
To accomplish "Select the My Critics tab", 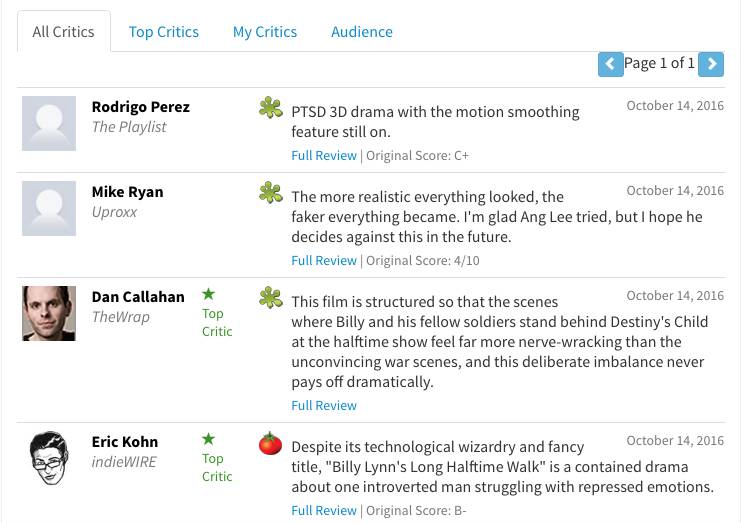I will (264, 32).
